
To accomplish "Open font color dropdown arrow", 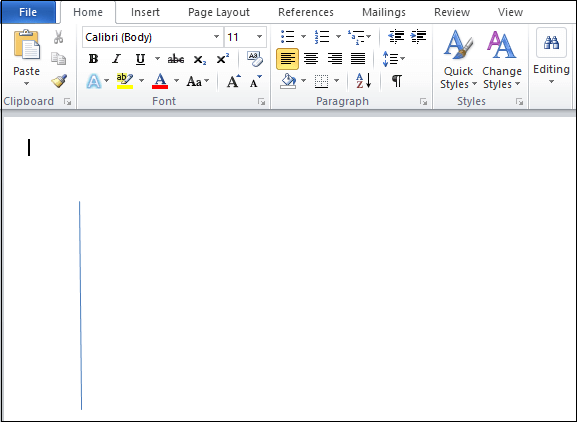I will click(x=176, y=81).
